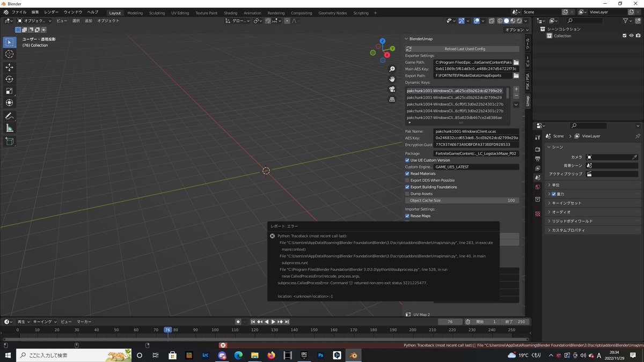Click the Package path field
Image resolution: width=644 pixels, height=362 pixels.
click(x=477, y=153)
